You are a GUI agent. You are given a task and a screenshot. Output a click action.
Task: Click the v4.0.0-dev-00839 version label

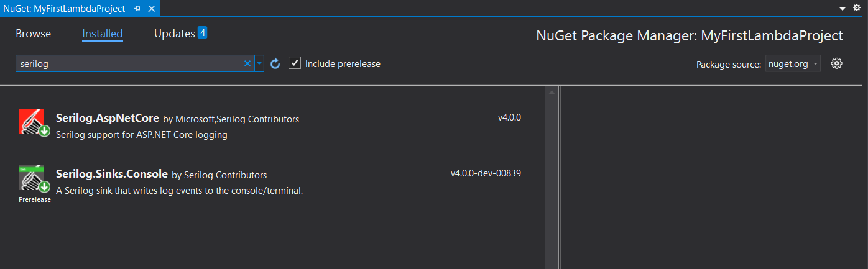[486, 173]
